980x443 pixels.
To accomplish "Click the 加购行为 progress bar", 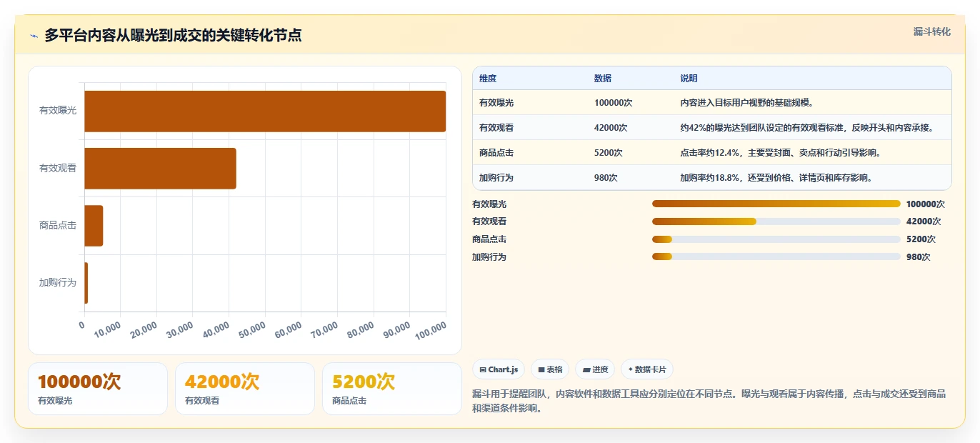I will (x=776, y=257).
